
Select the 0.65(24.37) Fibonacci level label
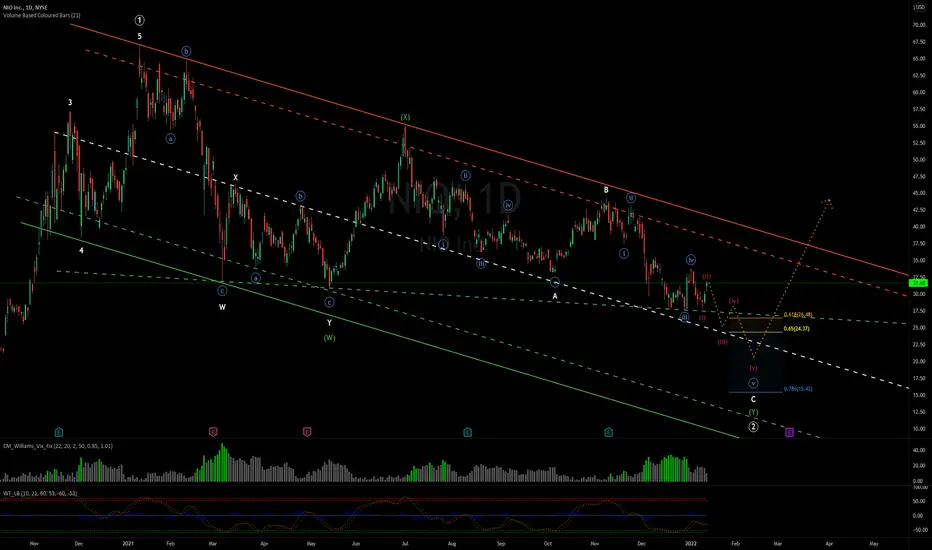click(796, 329)
